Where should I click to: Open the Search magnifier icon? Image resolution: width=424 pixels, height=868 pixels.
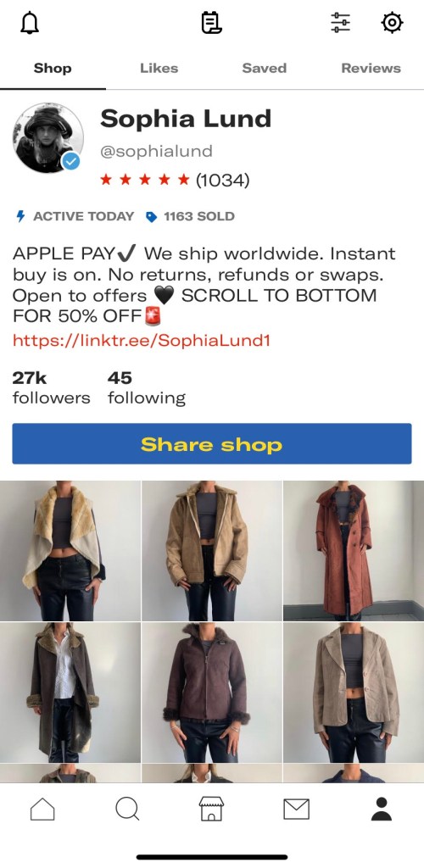(x=127, y=809)
